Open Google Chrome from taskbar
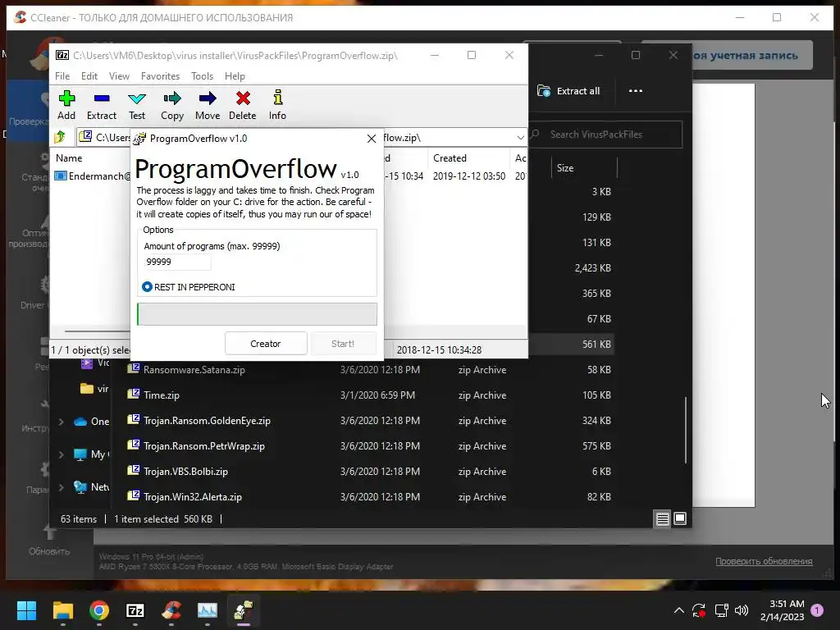The height and width of the screenshot is (630, 840). click(x=99, y=610)
